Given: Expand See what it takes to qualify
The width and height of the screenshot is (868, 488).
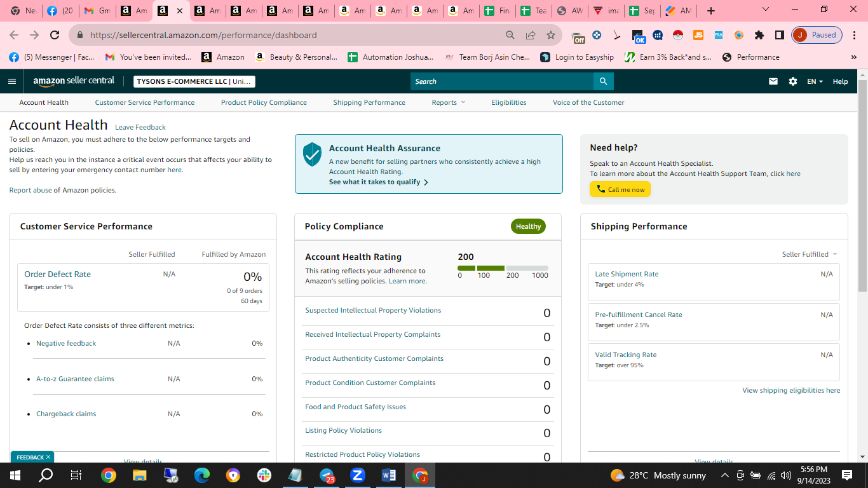Looking at the screenshot, I should 379,182.
